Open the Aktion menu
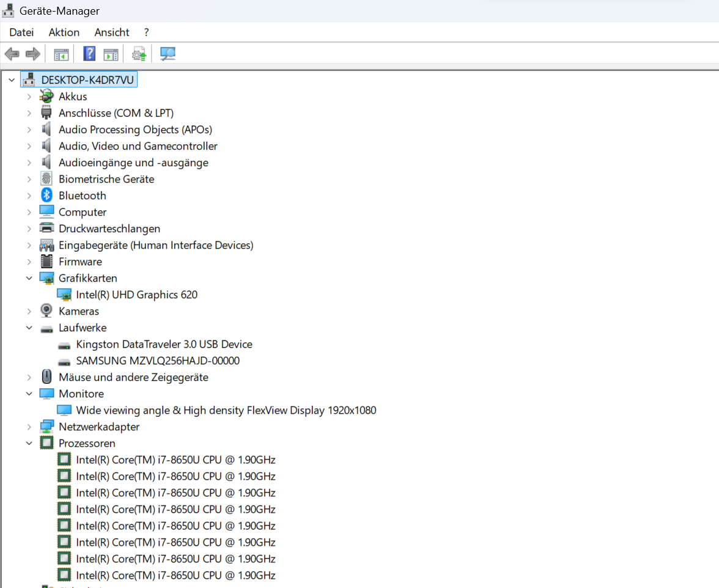719x588 pixels. 64,32
